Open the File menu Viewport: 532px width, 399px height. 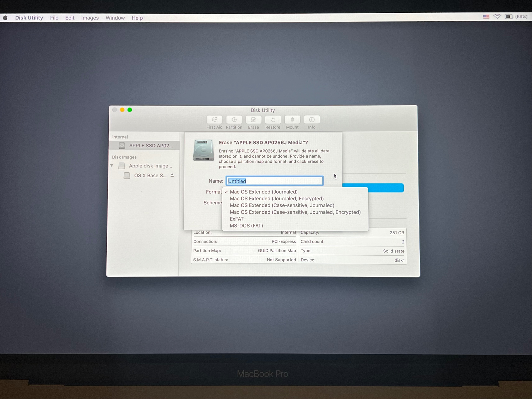54,18
